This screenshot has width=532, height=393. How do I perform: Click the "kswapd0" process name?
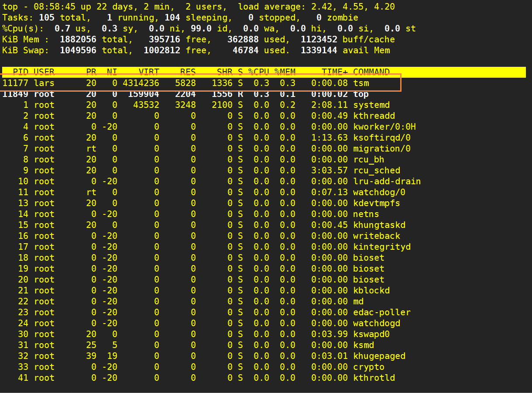click(x=371, y=334)
